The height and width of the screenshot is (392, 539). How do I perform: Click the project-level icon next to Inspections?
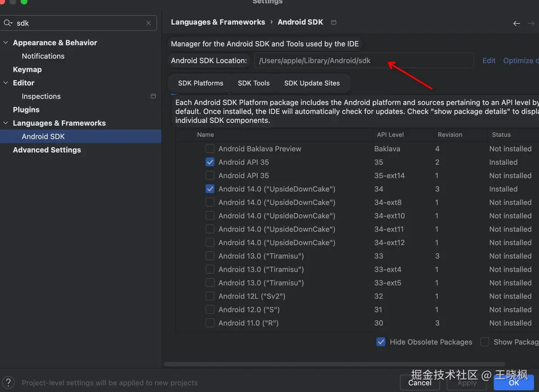click(153, 96)
